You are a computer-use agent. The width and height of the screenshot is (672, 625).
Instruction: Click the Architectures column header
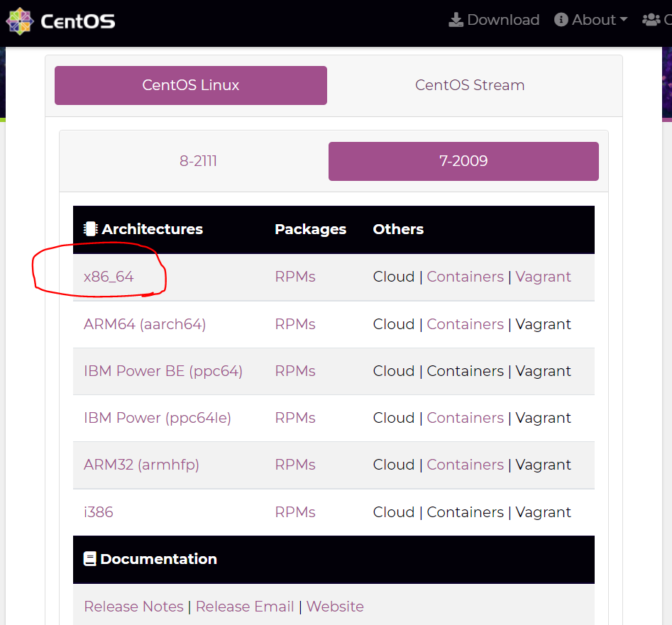(143, 229)
